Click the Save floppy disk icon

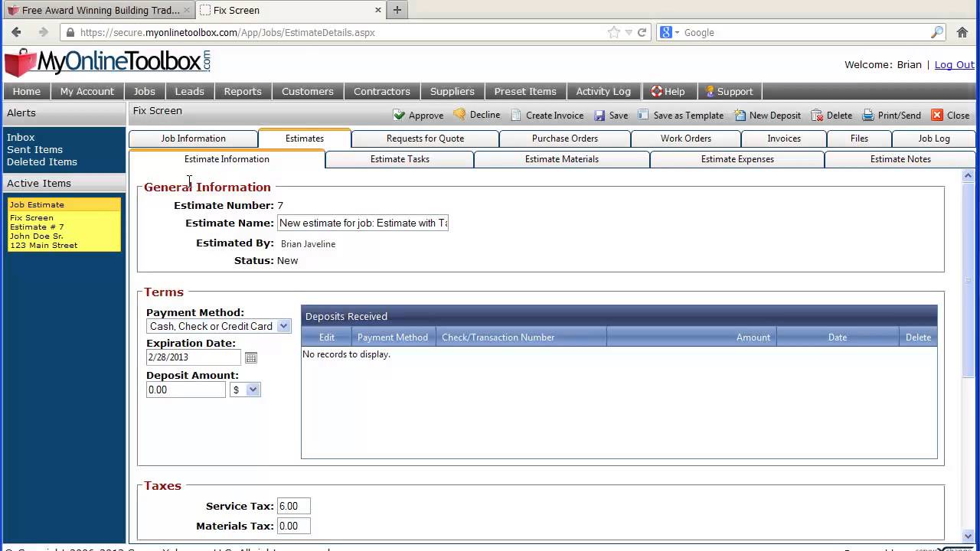tap(599, 115)
